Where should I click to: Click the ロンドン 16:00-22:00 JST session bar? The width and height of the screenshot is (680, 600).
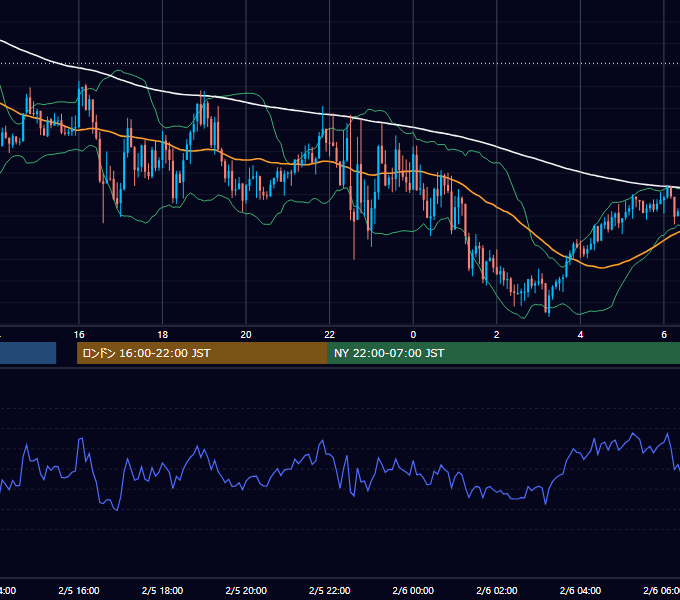pos(202,353)
